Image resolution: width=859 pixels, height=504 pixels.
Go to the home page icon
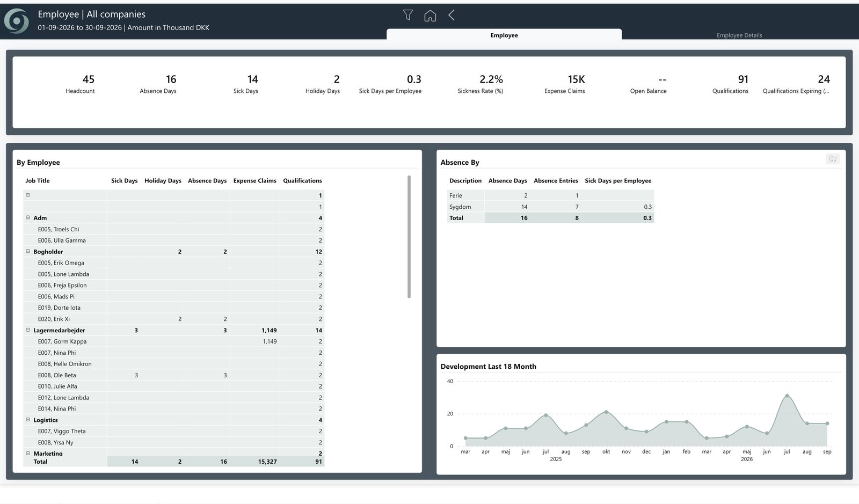pos(430,16)
